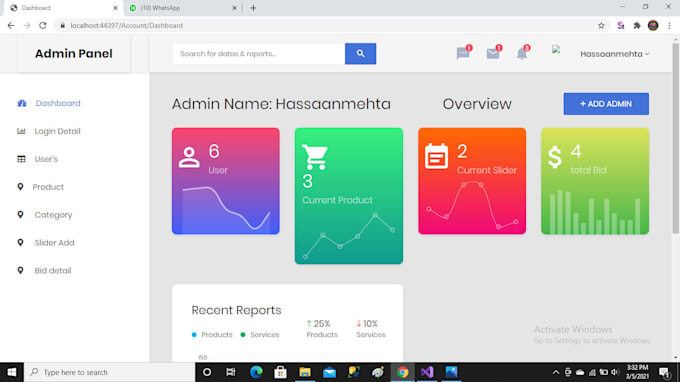Click the Dashboard sidebar icon
This screenshot has height=382, width=680.
(x=22, y=103)
